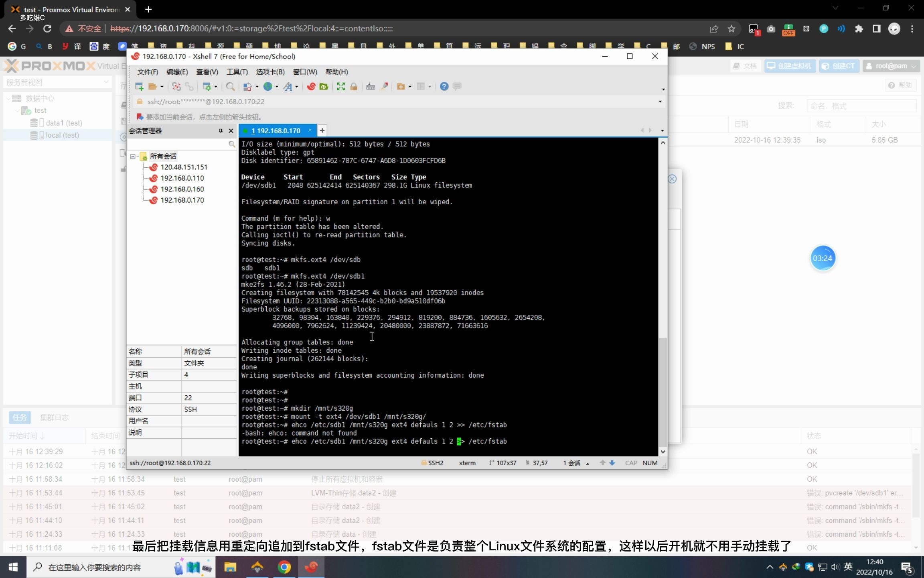Reload the Proxmox page
This screenshot has width=924, height=578.
point(47,28)
